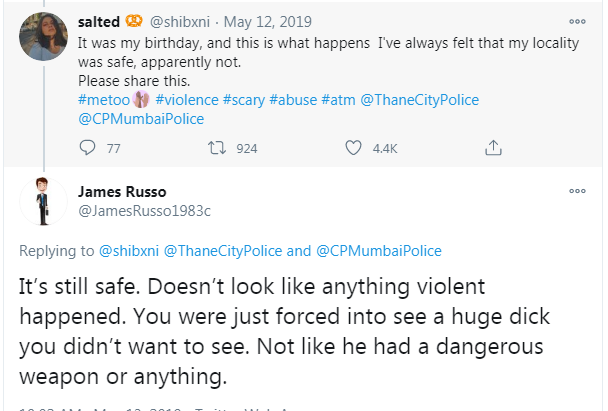
Task: Click the #scary hashtag link
Action: pyautogui.click(x=259, y=100)
